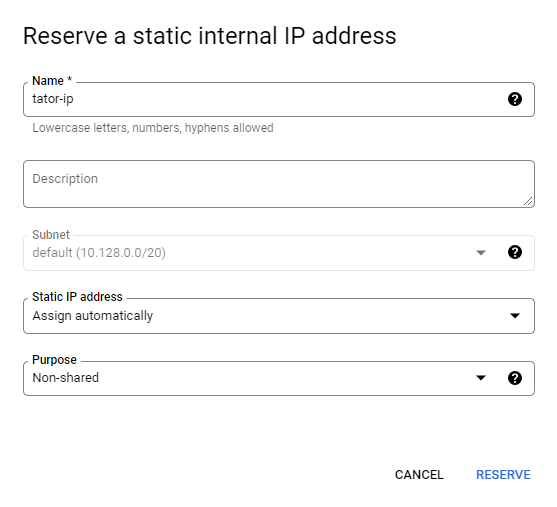The width and height of the screenshot is (557, 507).
Task: Click the 'Static IP address' label
Action: coord(77,297)
